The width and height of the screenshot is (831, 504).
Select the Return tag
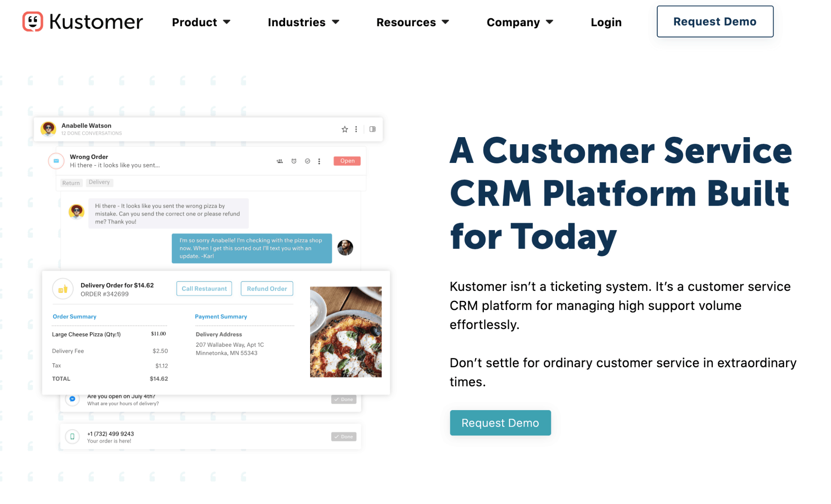click(x=71, y=183)
